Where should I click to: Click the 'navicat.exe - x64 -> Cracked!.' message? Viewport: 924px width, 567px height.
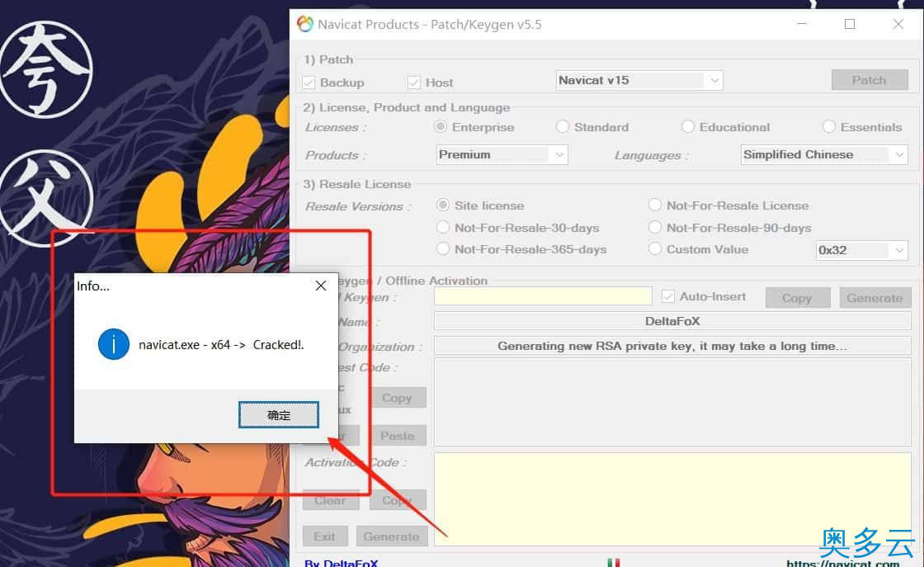click(221, 345)
